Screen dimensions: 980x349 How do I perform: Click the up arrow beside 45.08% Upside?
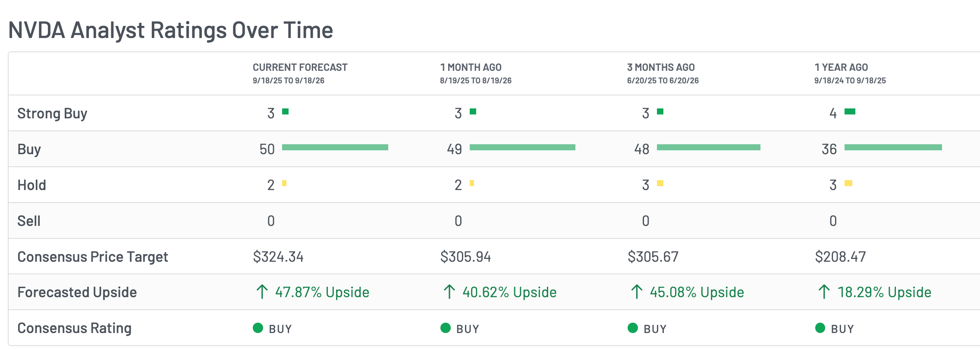(637, 292)
